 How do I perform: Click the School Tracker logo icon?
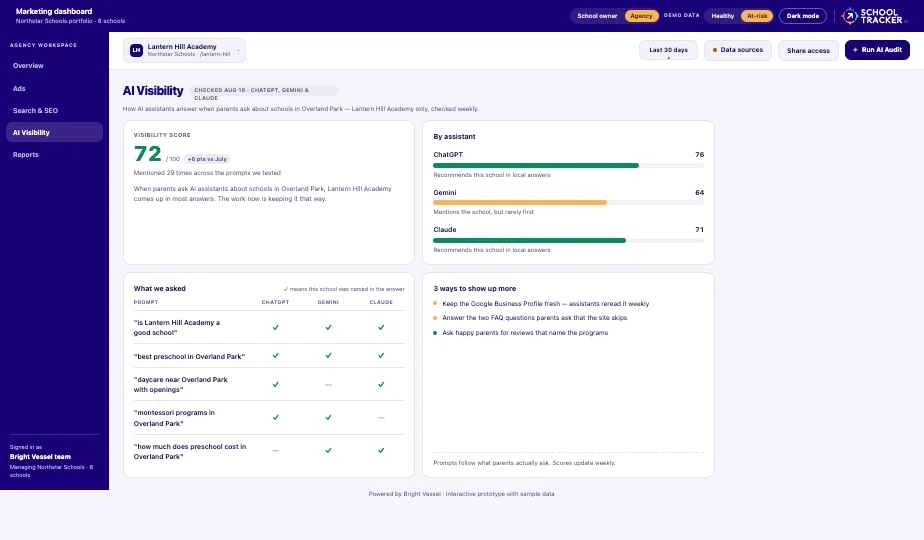pyautogui.click(x=849, y=16)
